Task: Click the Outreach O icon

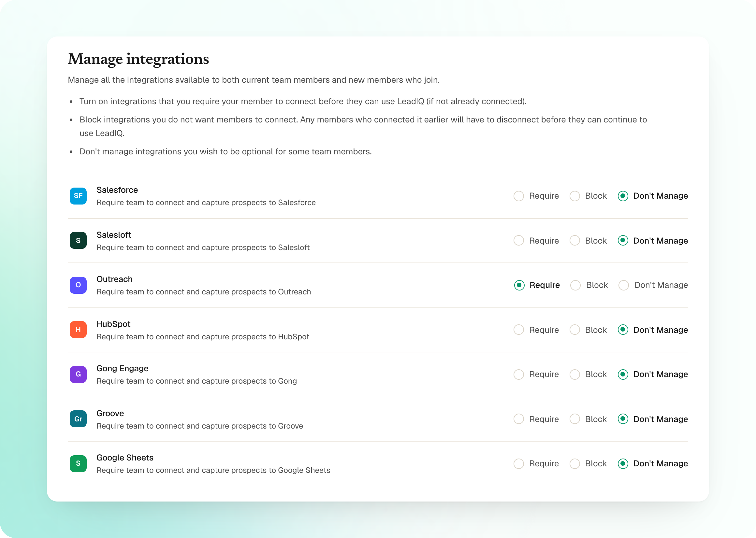Action: point(78,285)
